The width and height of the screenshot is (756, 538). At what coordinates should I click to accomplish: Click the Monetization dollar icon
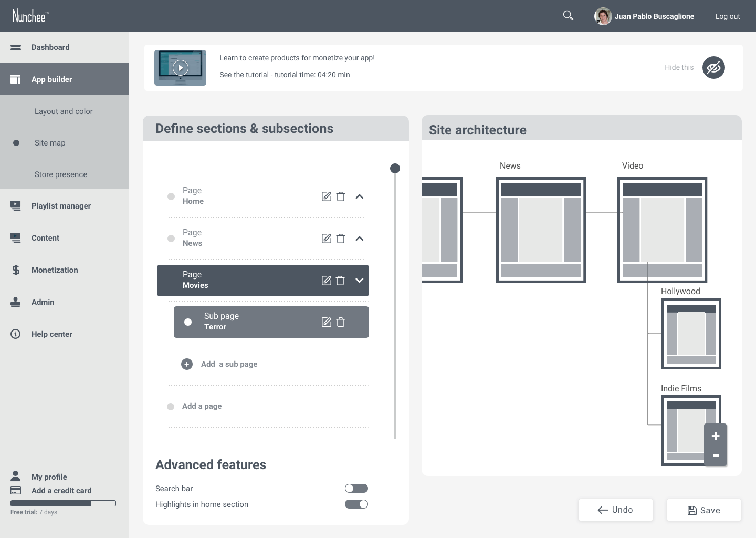16,270
